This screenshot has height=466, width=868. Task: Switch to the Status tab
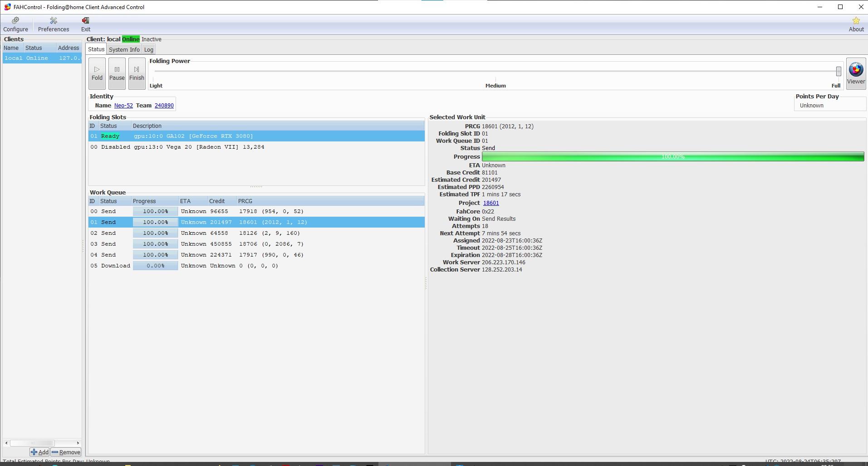96,49
